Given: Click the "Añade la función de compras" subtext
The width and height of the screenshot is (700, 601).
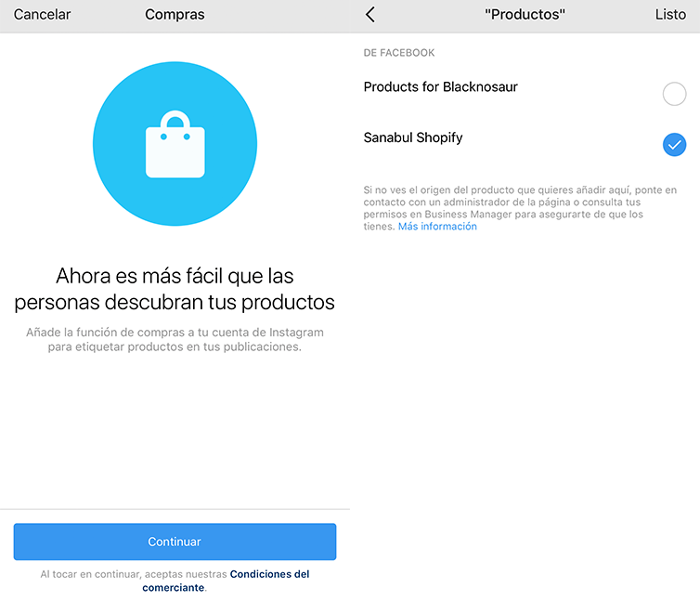Looking at the screenshot, I should (x=175, y=340).
